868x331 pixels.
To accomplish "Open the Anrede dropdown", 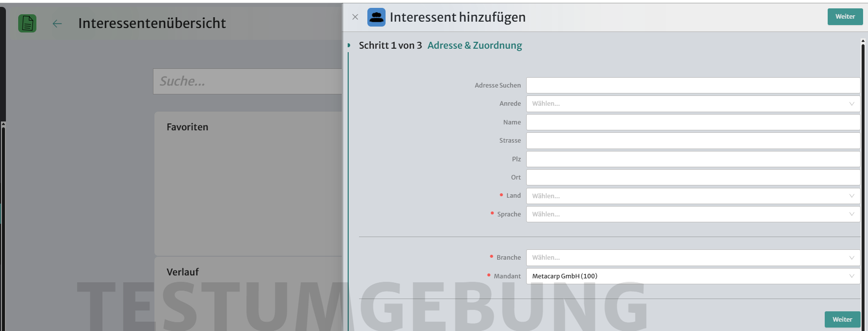I will coord(693,104).
